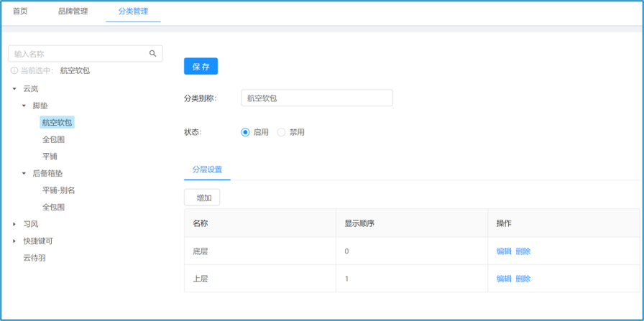This screenshot has width=644, height=321.
Task: Collapse the 脚垫 tree node
Action: 24,106
